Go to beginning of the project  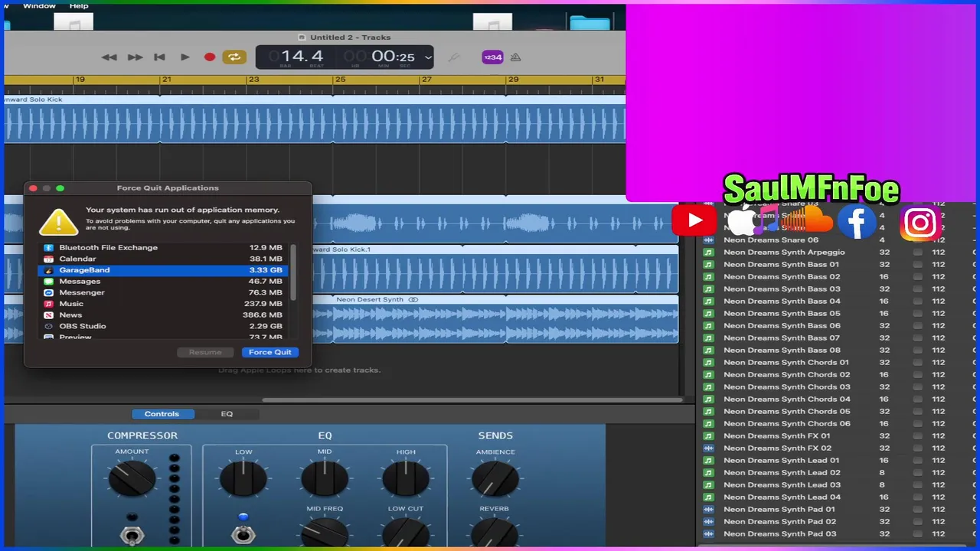(x=159, y=57)
